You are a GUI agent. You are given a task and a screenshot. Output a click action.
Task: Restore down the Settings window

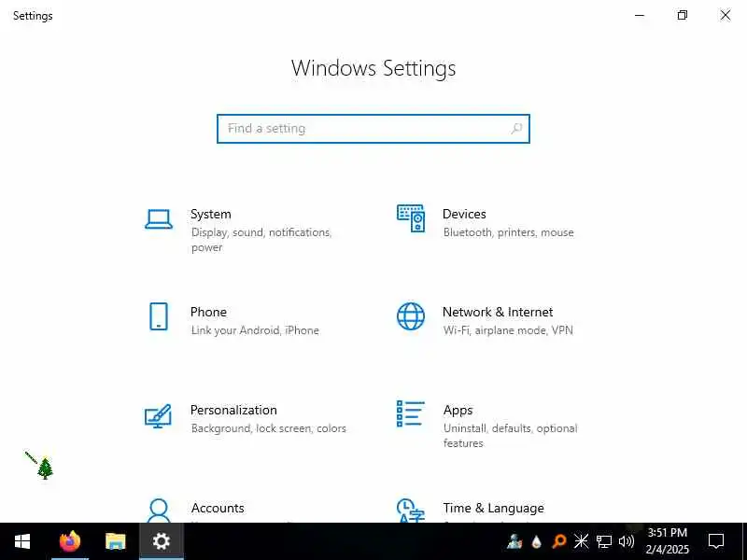click(683, 15)
